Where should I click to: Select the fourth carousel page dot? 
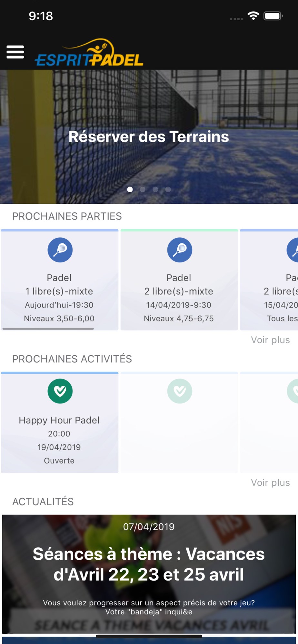[x=168, y=189]
